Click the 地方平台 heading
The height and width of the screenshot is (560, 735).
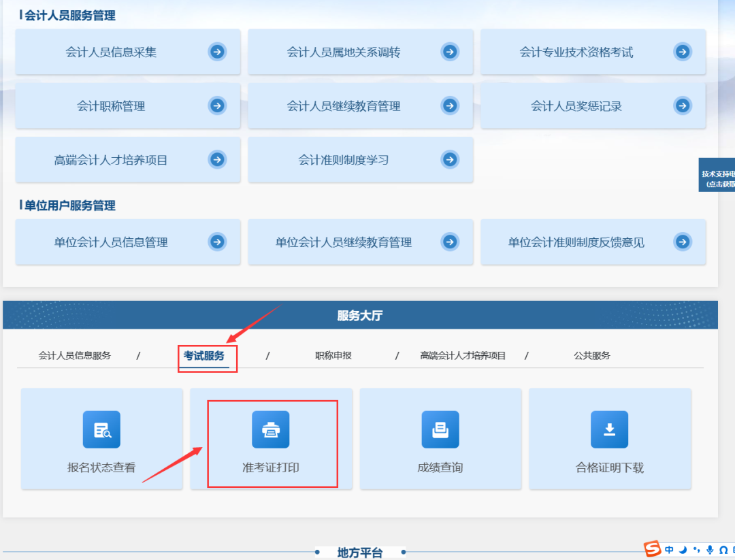click(360, 553)
